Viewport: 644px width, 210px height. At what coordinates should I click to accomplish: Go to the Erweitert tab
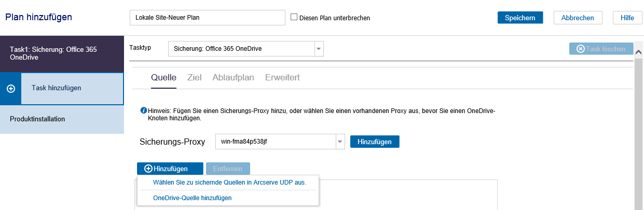point(282,78)
